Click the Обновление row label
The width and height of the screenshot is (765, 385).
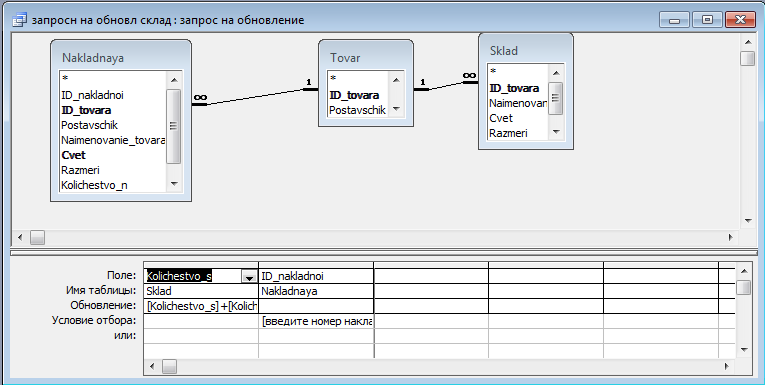click(103, 305)
